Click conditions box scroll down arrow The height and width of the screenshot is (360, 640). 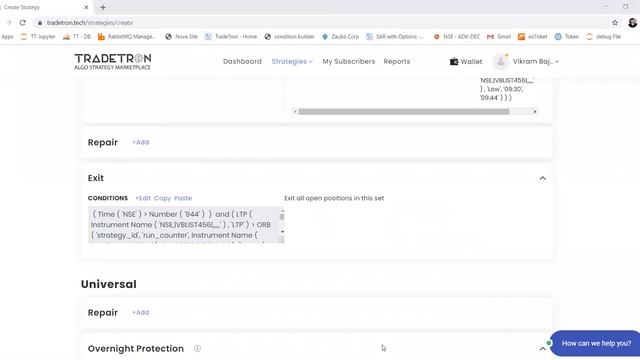click(282, 232)
